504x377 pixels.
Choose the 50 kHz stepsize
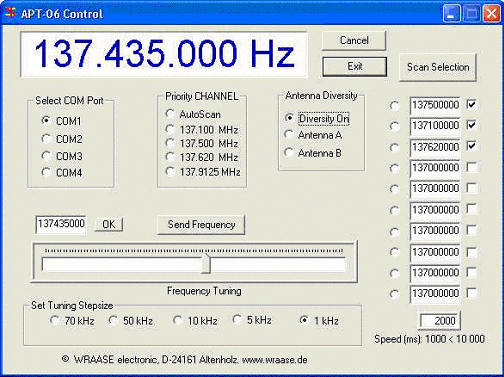[x=131, y=321]
